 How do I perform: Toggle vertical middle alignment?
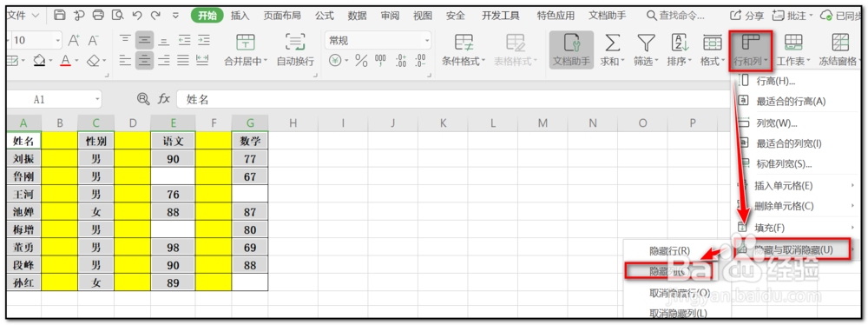click(144, 40)
